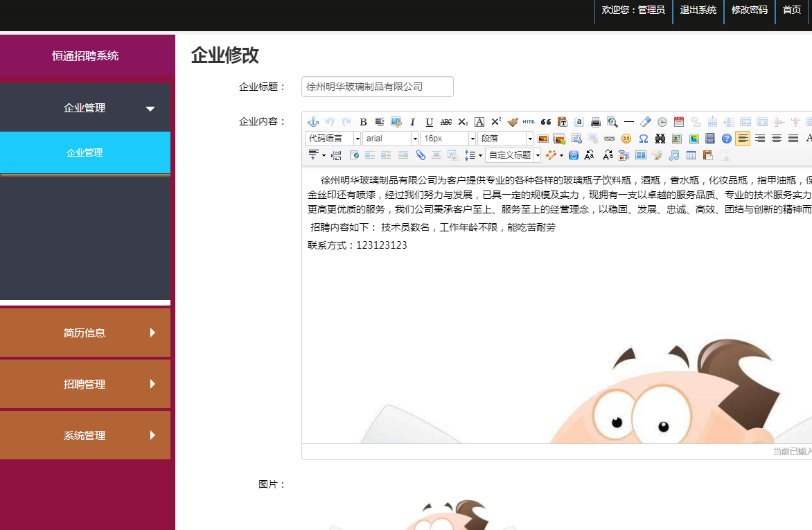This screenshot has width=812, height=530.
Task: Insert emoticon via smiley icon
Action: pyautogui.click(x=626, y=139)
